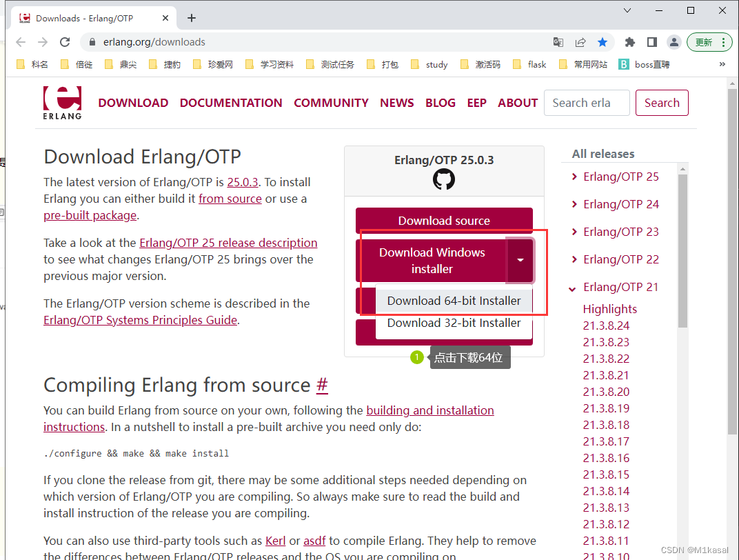Open the BLOG nav menu item
739x560 pixels.
tap(441, 103)
